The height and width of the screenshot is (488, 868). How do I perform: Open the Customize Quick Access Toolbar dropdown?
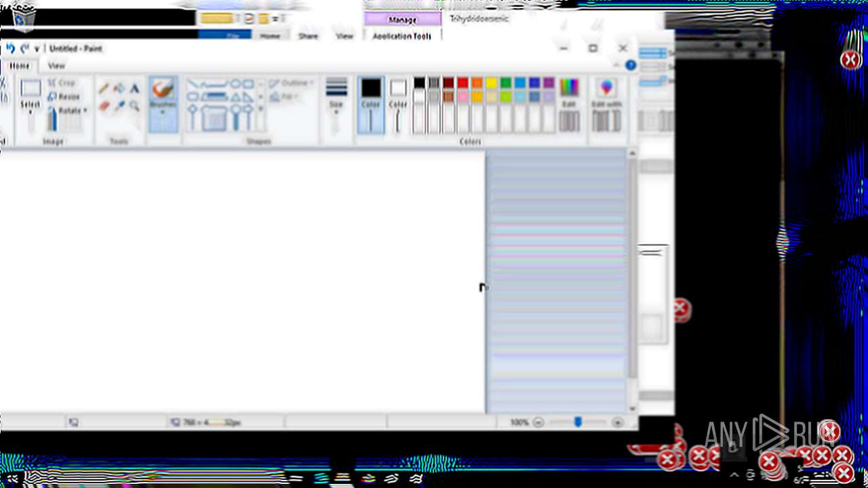pyautogui.click(x=37, y=49)
